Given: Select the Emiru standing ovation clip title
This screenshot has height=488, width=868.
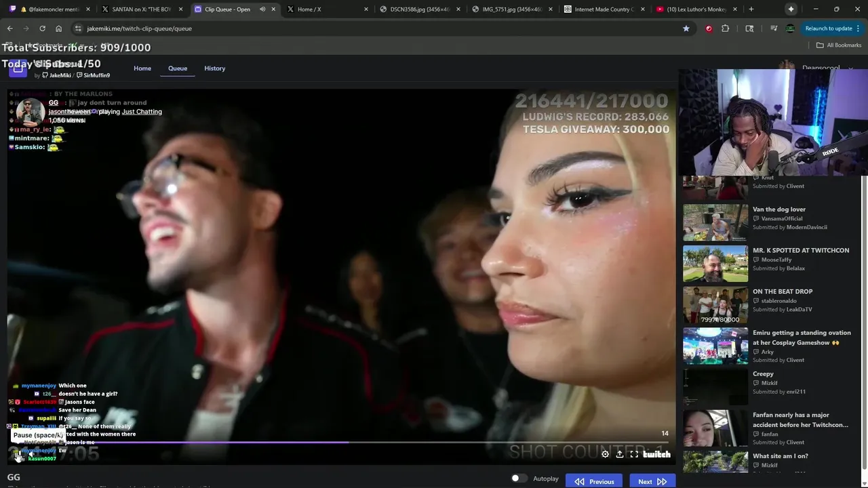Looking at the screenshot, I should coord(802,338).
